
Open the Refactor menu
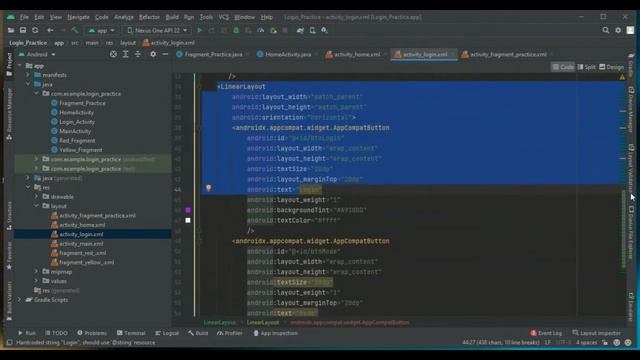point(149,17)
